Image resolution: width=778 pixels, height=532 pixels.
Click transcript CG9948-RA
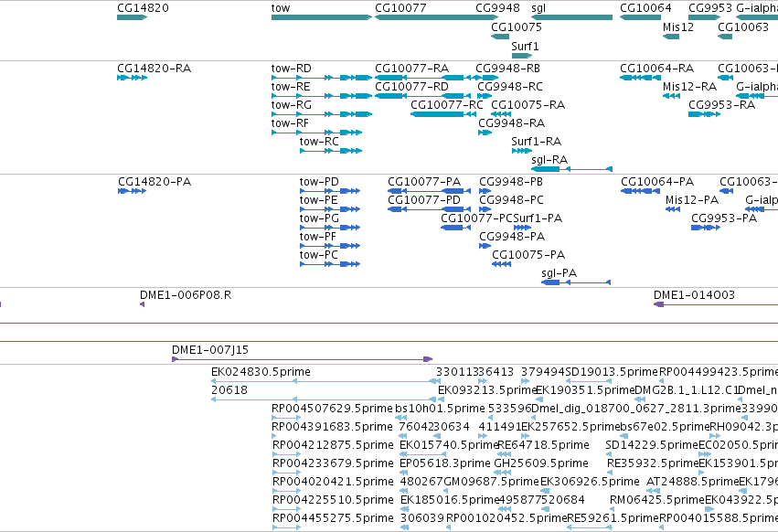click(485, 133)
